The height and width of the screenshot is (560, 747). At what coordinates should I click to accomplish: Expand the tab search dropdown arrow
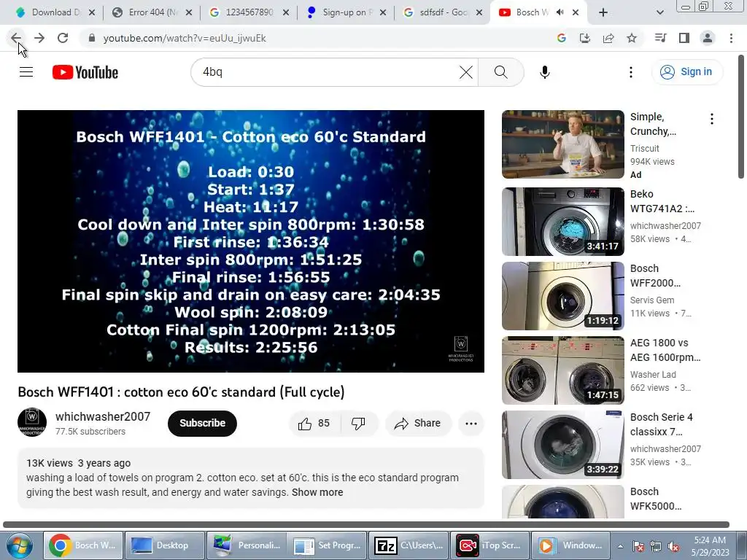pyautogui.click(x=659, y=12)
